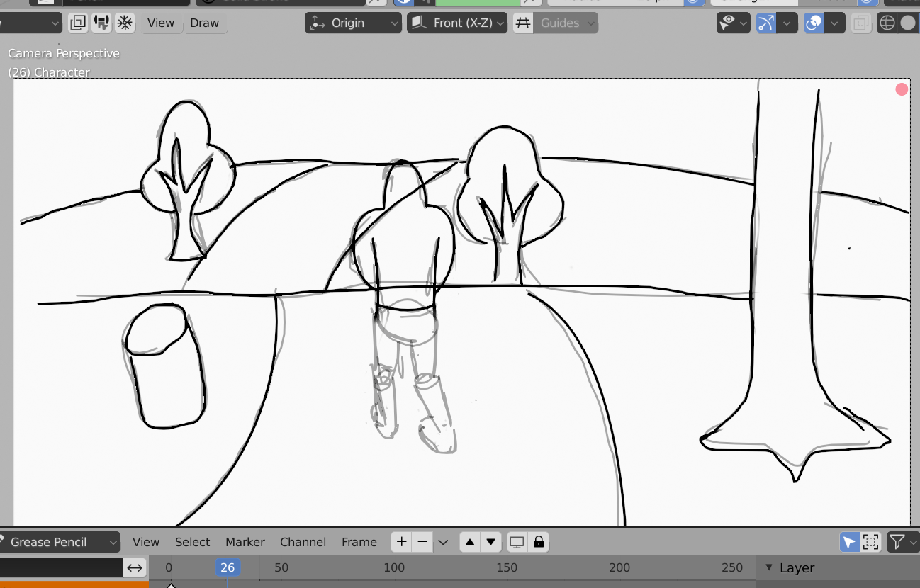This screenshot has height=588, width=920.
Task: Click frame 100 on the timeline ruler
Action: 394,567
